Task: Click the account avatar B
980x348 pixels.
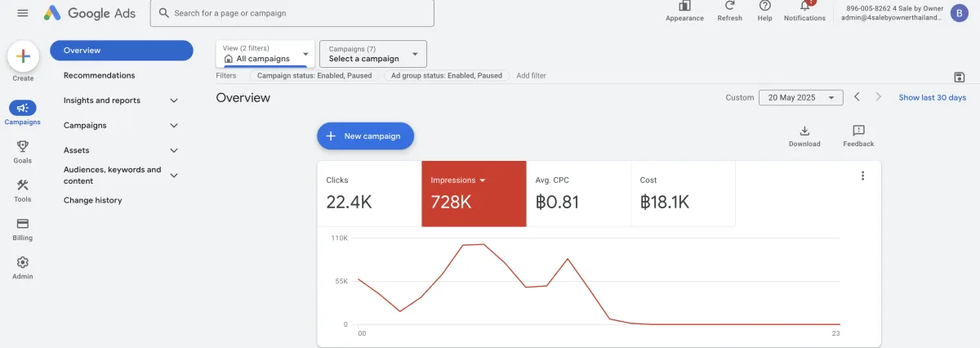Action: click(958, 12)
